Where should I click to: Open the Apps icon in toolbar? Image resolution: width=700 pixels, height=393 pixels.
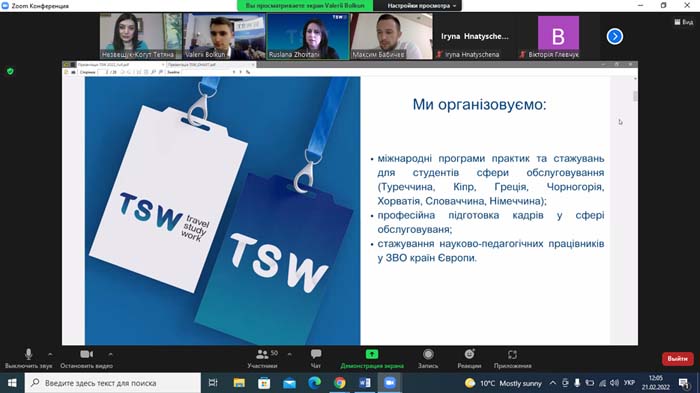[x=512, y=354]
